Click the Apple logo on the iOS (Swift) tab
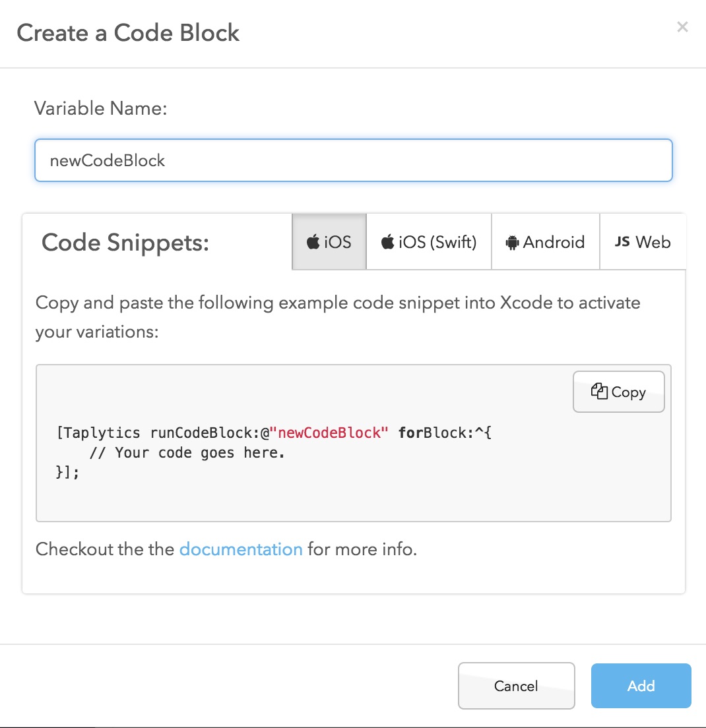The width and height of the screenshot is (706, 728). [x=387, y=242]
